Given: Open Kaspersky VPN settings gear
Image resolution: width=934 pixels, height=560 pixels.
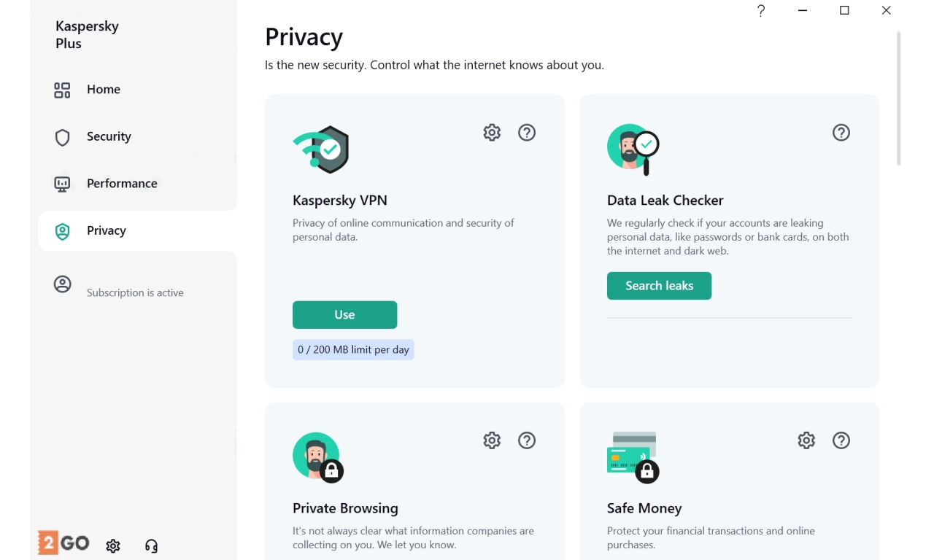Looking at the screenshot, I should [492, 133].
